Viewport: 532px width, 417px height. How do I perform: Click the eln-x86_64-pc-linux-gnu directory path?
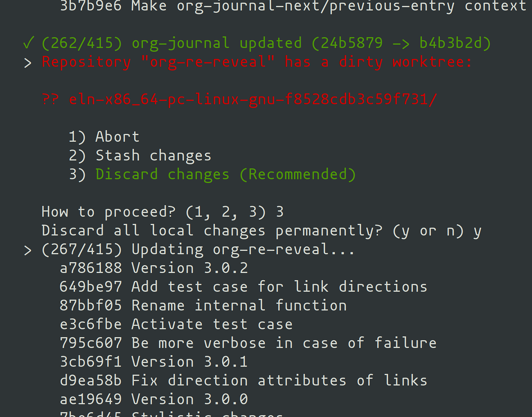pyautogui.click(x=253, y=100)
